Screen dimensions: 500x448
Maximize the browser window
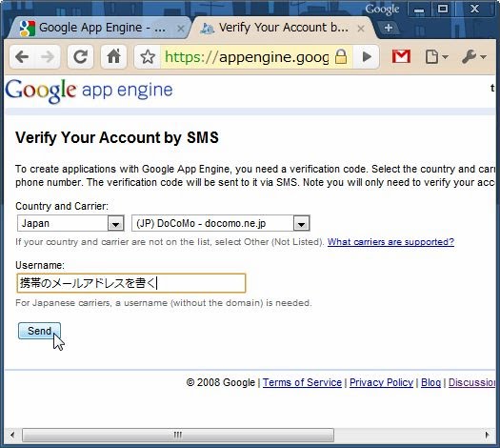coord(443,9)
